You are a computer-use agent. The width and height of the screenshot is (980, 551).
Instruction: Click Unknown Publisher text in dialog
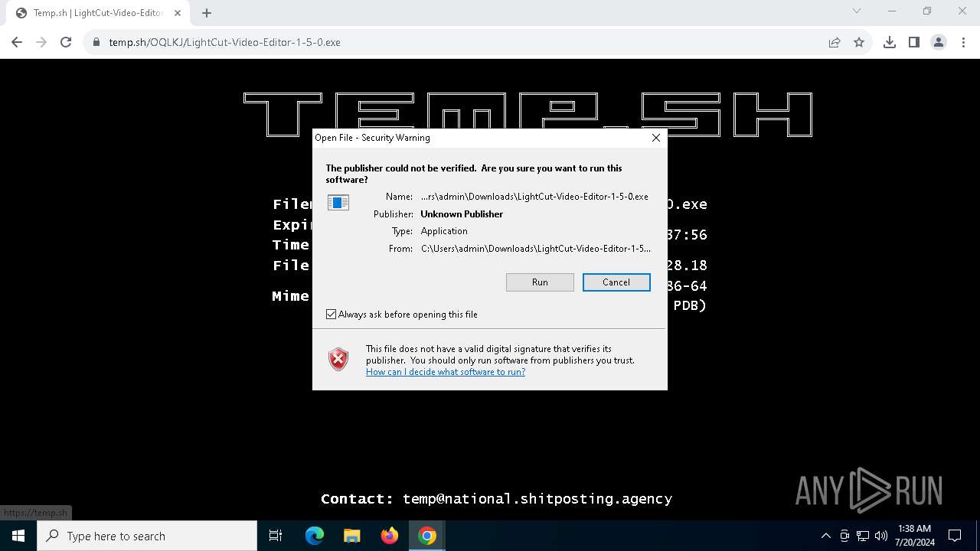pyautogui.click(x=462, y=214)
